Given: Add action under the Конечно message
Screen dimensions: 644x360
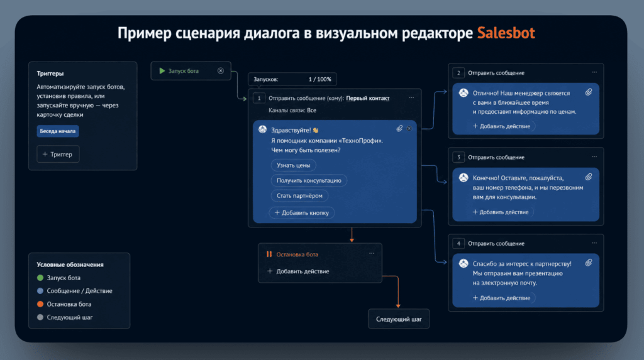Looking at the screenshot, I should [x=501, y=212].
